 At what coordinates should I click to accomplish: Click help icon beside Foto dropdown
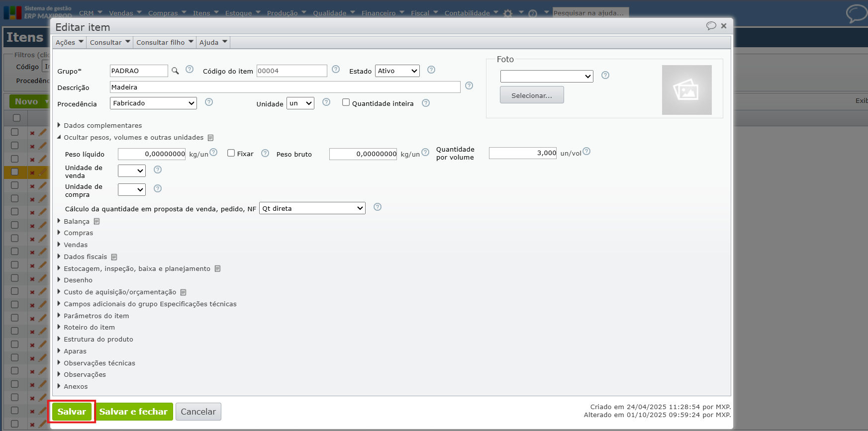[605, 75]
